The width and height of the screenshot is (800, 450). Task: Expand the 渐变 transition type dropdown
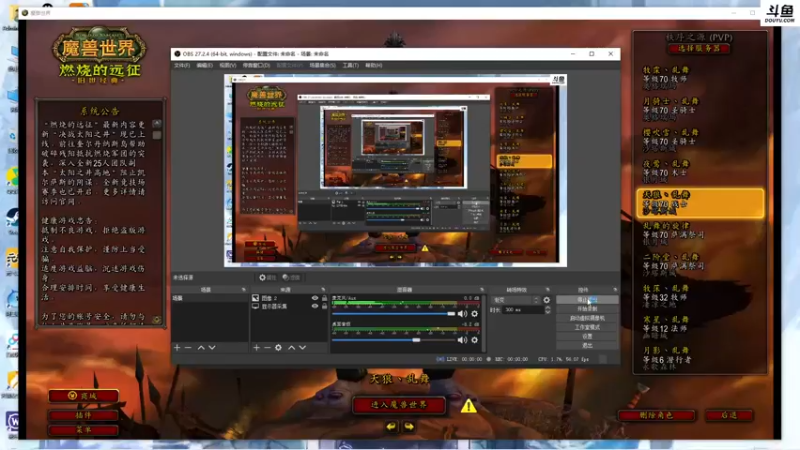click(x=515, y=300)
